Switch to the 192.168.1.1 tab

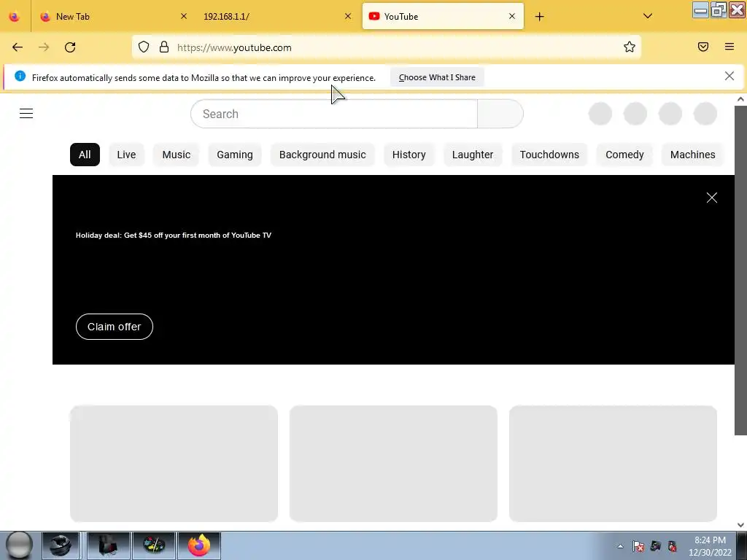click(x=276, y=17)
